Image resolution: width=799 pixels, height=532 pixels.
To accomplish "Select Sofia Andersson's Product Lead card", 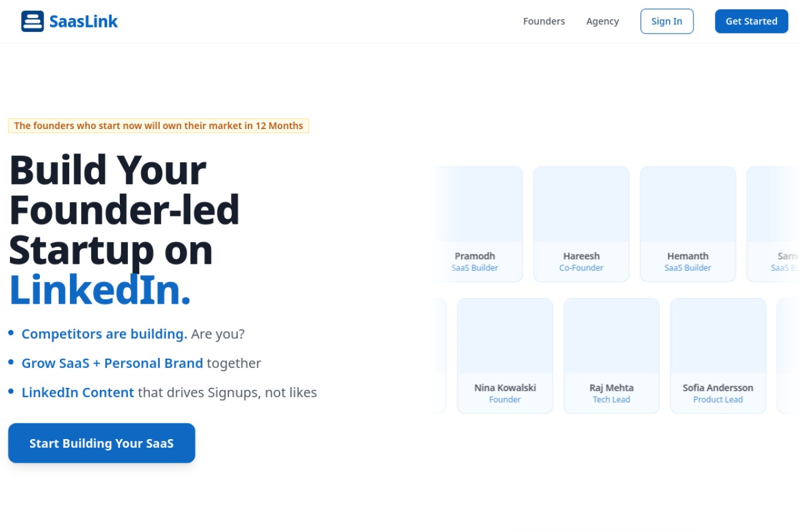I will pyautogui.click(x=718, y=355).
